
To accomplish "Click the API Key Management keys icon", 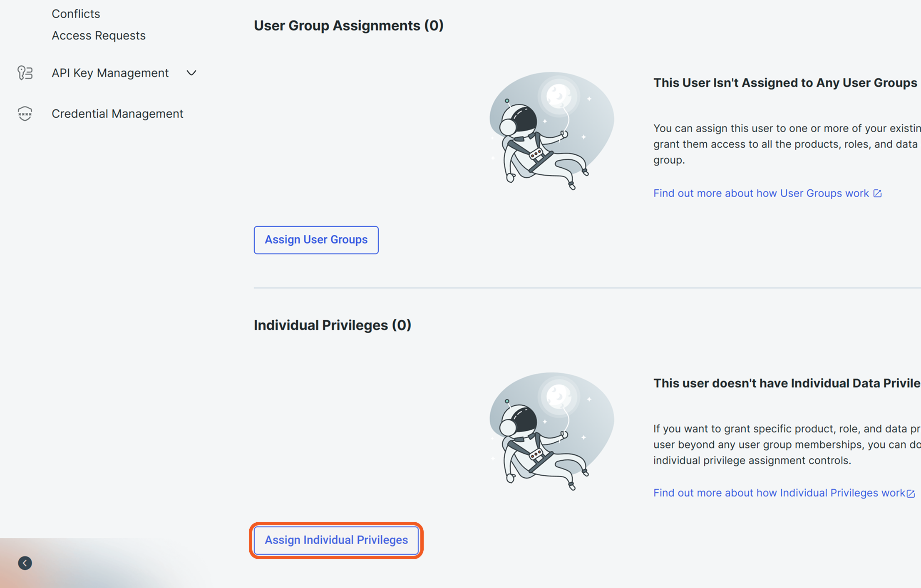I will pos(25,72).
